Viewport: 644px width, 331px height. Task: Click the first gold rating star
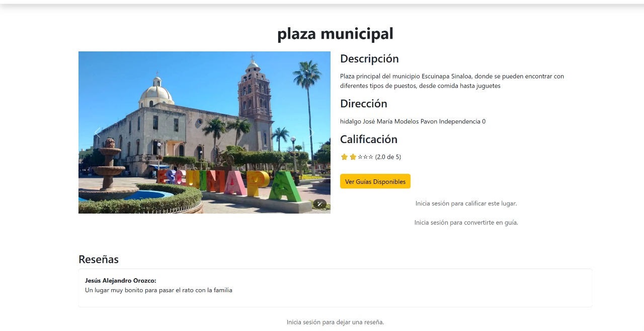coord(344,157)
